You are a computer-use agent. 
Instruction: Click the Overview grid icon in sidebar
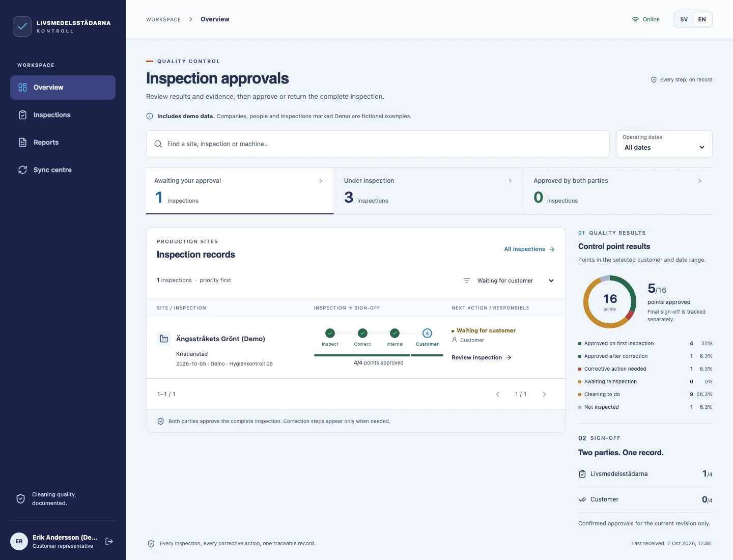[x=22, y=88]
